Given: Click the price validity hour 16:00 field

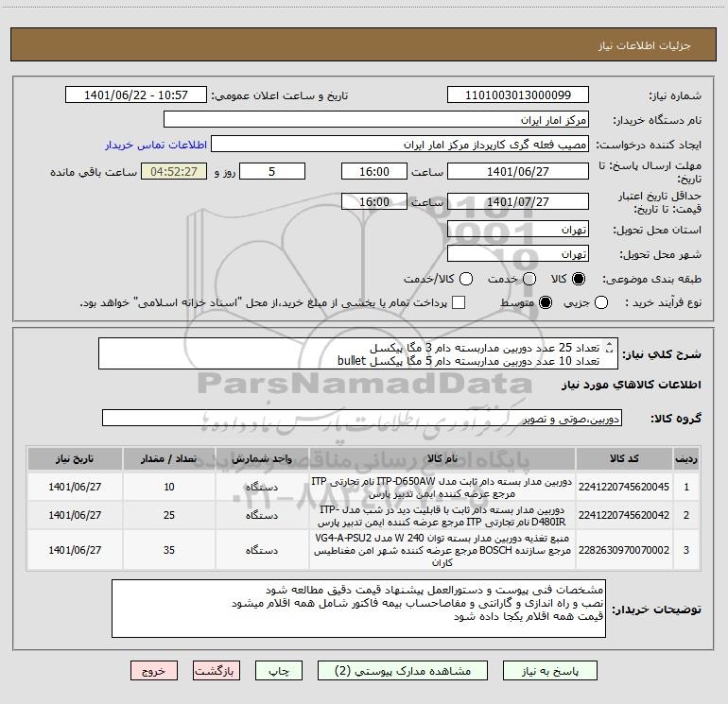Looking at the screenshot, I should click(374, 201).
